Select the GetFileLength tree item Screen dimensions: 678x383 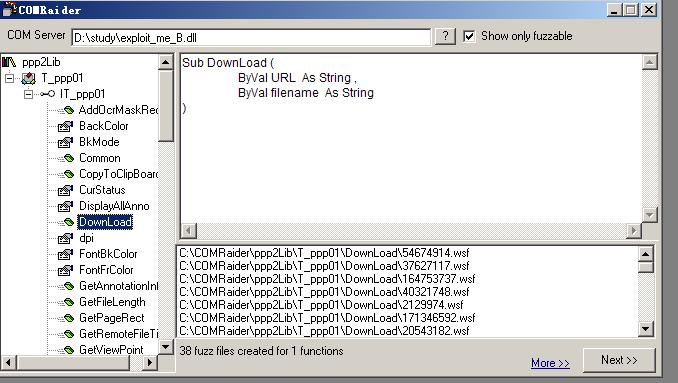coord(112,302)
